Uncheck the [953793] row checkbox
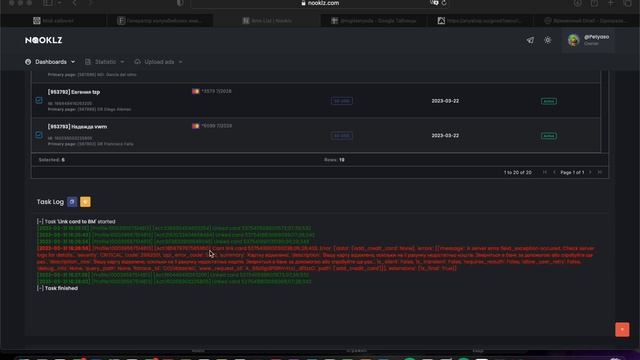Viewport: 640px width, 360px height. 39,135
